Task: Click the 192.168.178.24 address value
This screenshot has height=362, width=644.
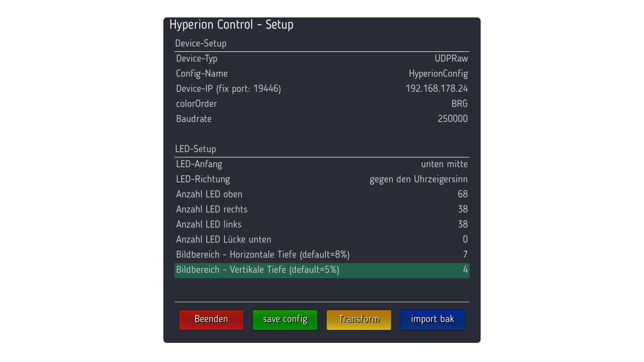Action: (436, 89)
